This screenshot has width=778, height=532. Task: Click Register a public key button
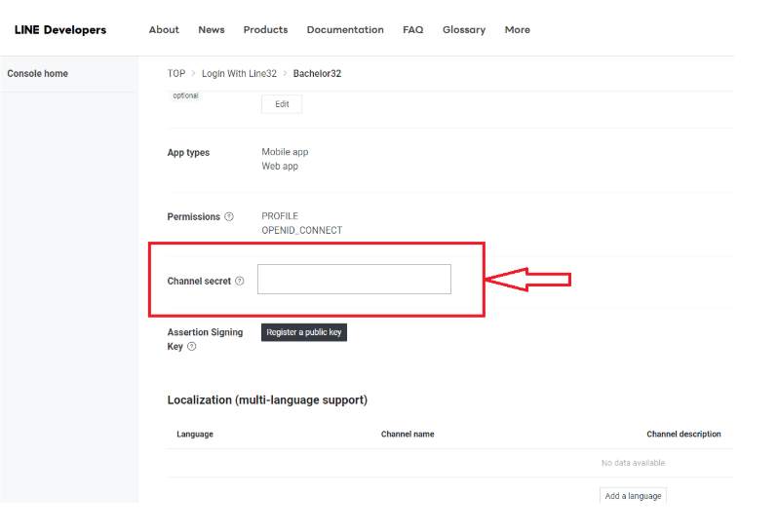pos(304,332)
